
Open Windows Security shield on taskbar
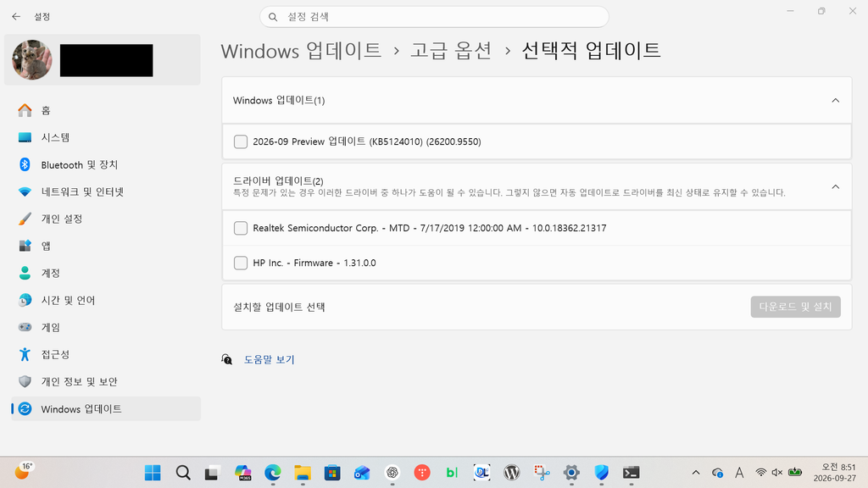coord(602,473)
